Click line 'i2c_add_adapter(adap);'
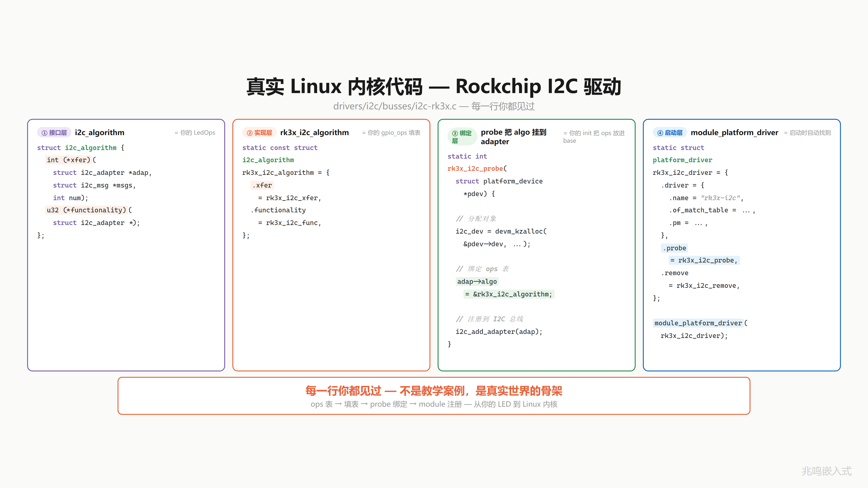Screen dimensions: 868x488 click(x=499, y=332)
